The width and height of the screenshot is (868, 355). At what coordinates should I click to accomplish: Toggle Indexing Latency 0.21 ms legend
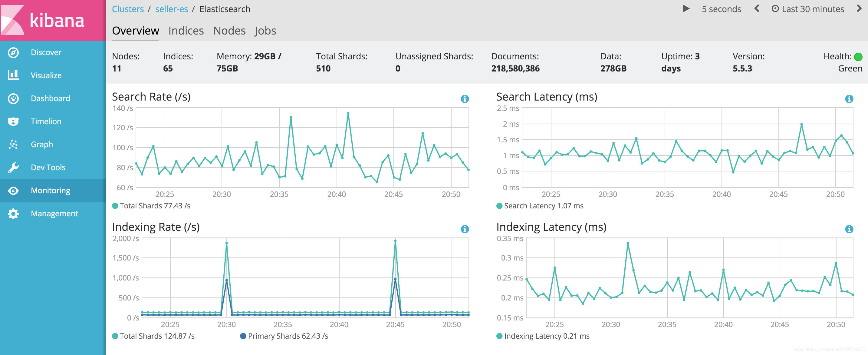(x=543, y=336)
